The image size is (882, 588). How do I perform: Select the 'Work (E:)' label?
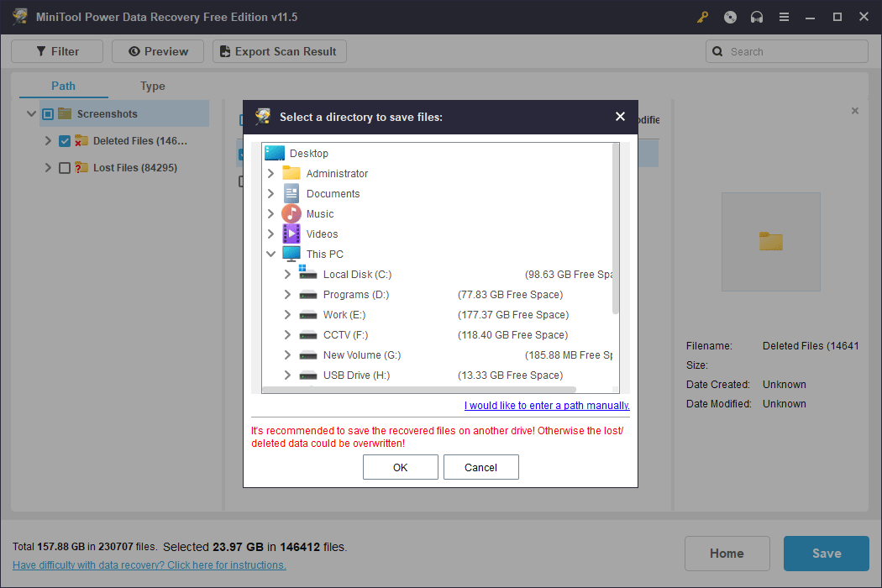[x=344, y=314]
